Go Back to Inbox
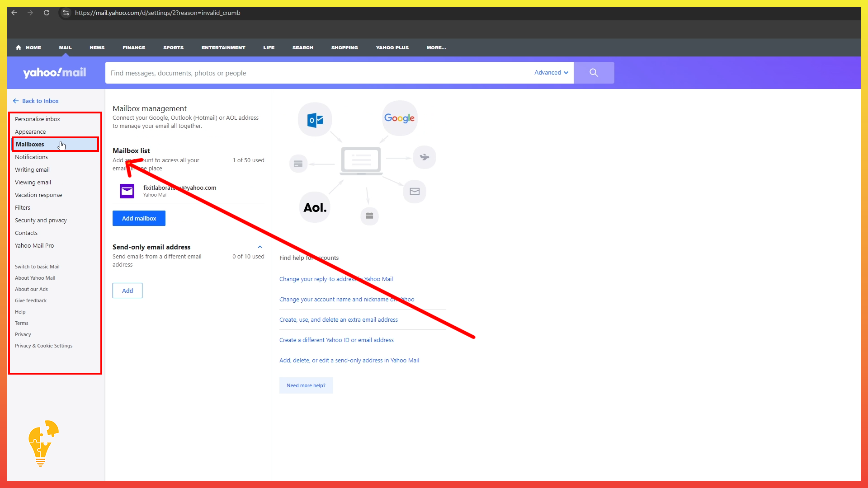The height and width of the screenshot is (488, 868). click(36, 101)
